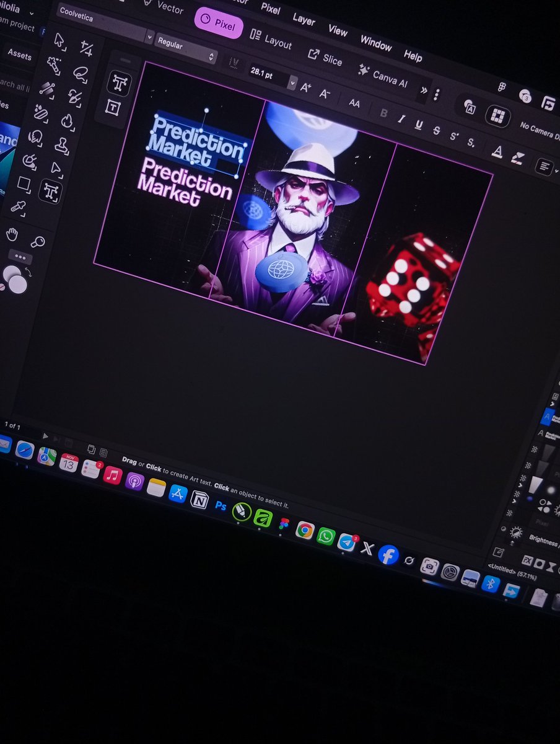Open the Layer menu
Screen dimensions: 560x744
pos(304,20)
